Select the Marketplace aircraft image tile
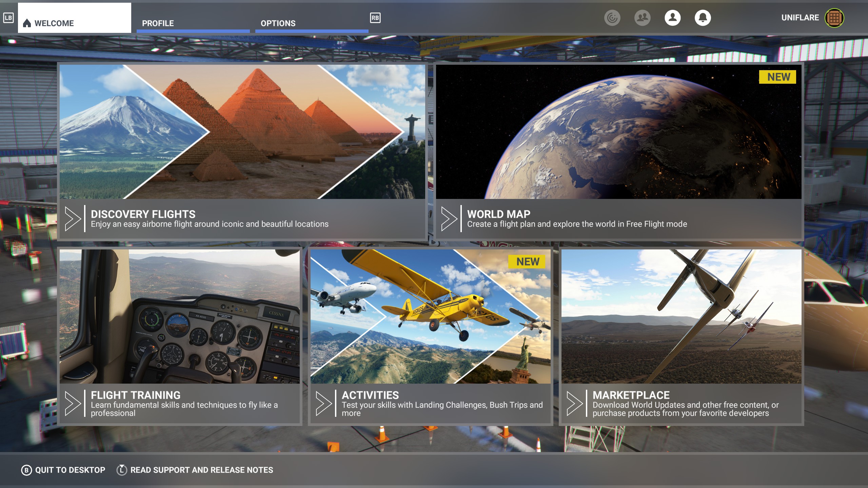 coord(681,317)
